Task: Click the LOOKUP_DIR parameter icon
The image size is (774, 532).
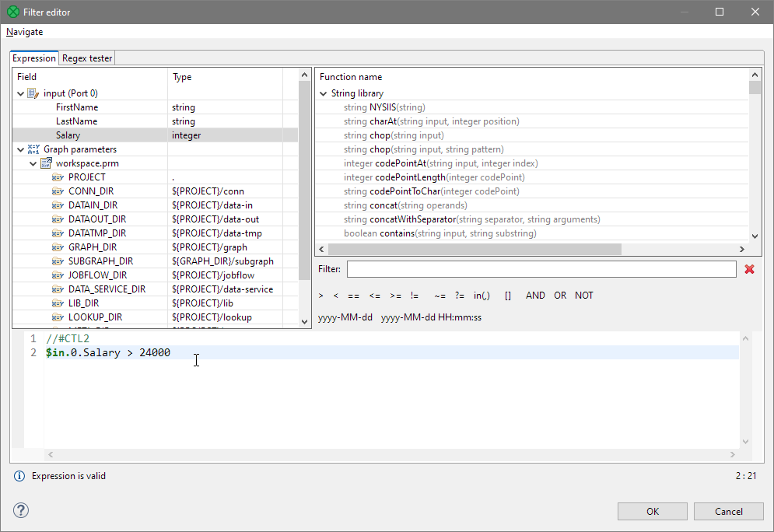Action: [x=58, y=317]
